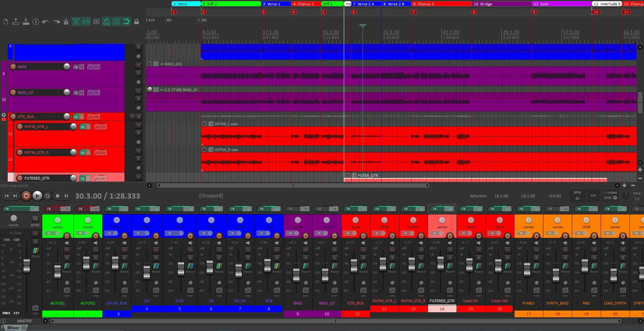The image size is (644, 331).
Task: Open AUTO01 input dropdown in mixer
Action: [x=52, y=233]
